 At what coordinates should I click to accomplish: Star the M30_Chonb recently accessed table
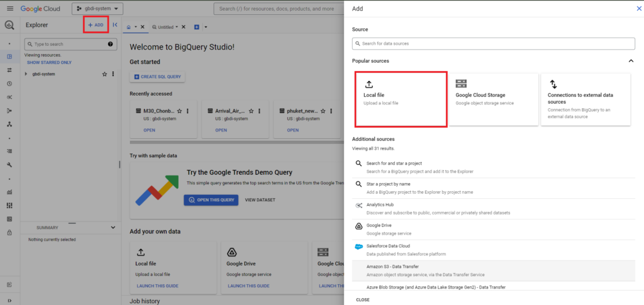pos(179,111)
